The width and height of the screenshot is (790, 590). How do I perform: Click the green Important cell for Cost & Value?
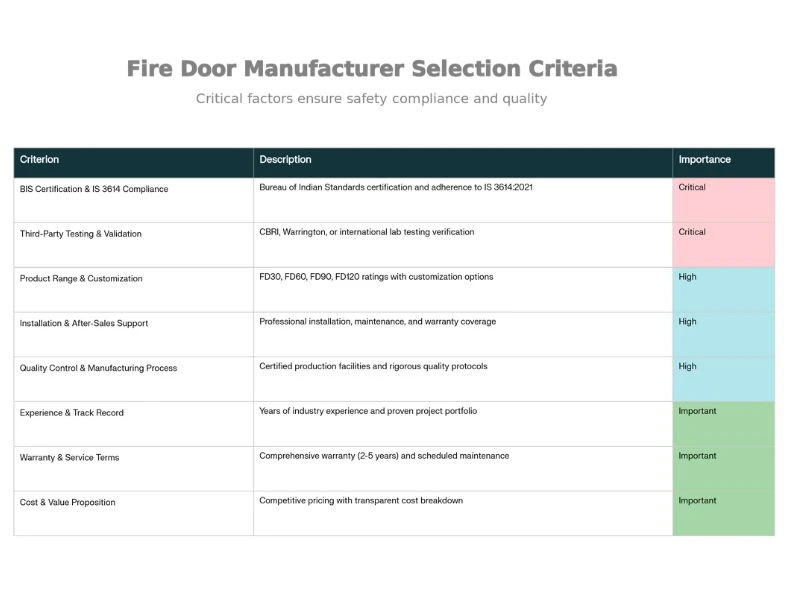(x=723, y=512)
